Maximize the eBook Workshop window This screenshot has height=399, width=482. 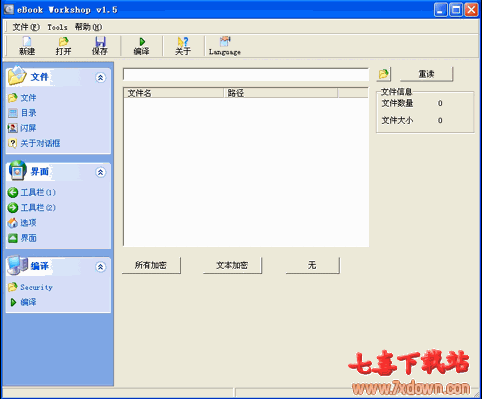pos(456,10)
